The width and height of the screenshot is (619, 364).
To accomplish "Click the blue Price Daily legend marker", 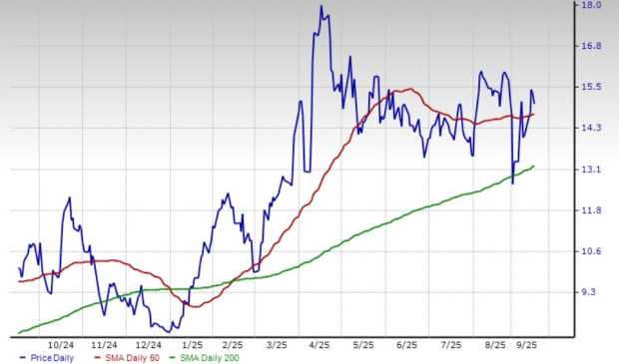I will [x=23, y=358].
